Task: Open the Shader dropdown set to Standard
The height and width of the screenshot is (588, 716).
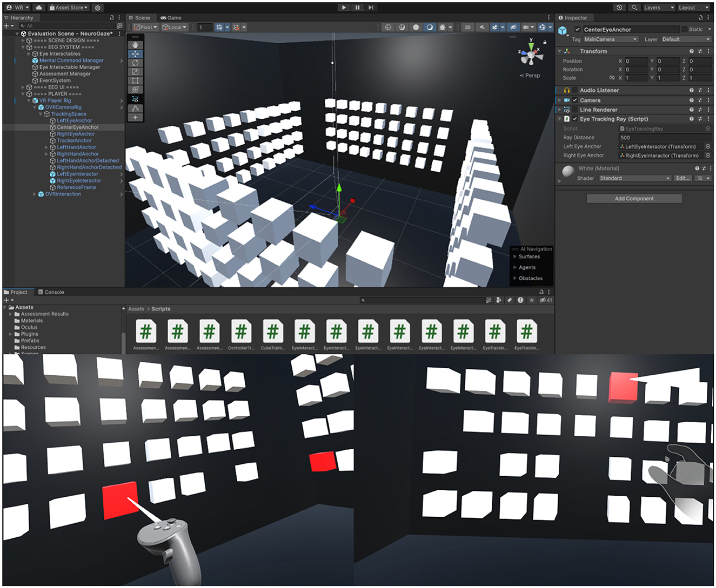Action: pos(634,178)
